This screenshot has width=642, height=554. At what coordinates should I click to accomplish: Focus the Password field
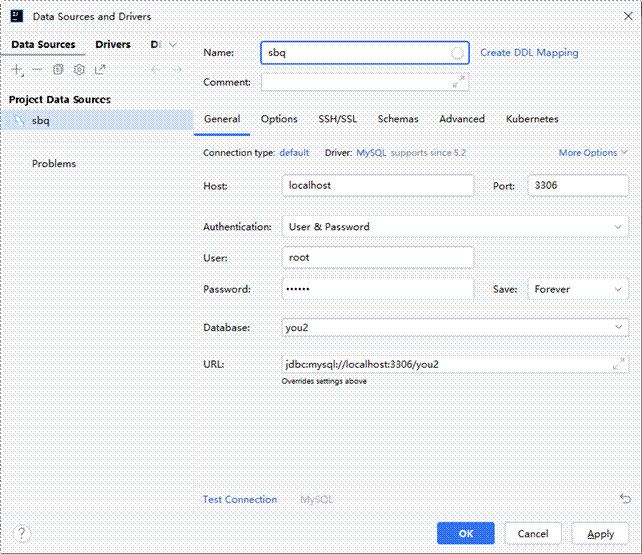(x=378, y=289)
